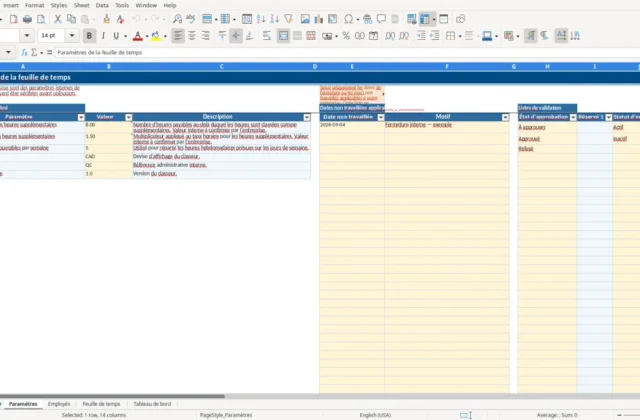This screenshot has width=640, height=420.
Task: Apply font color with the red A
Action: (x=138, y=36)
